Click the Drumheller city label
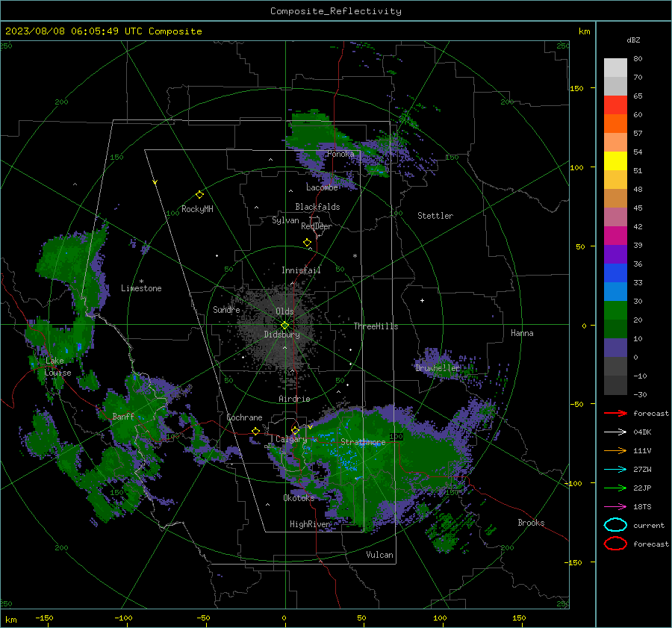 (x=438, y=368)
